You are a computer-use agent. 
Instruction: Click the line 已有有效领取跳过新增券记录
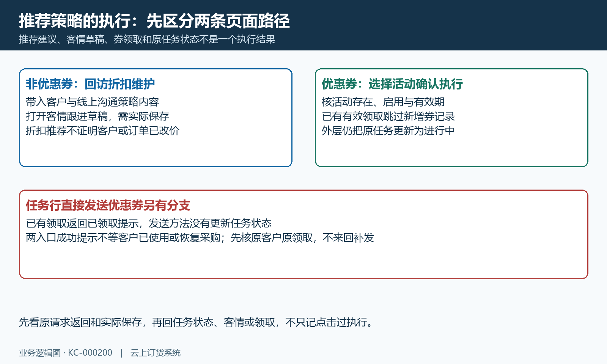pos(388,116)
